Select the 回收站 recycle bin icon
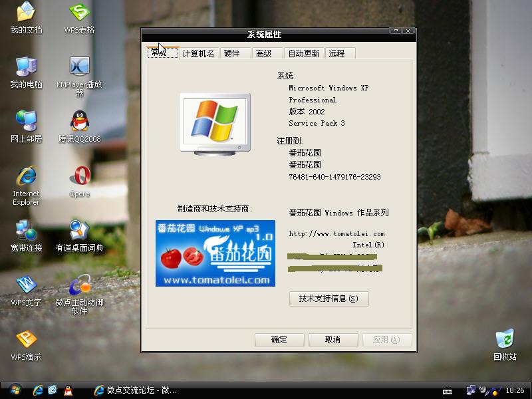Screen dimensions: 532x399 pos(505,344)
